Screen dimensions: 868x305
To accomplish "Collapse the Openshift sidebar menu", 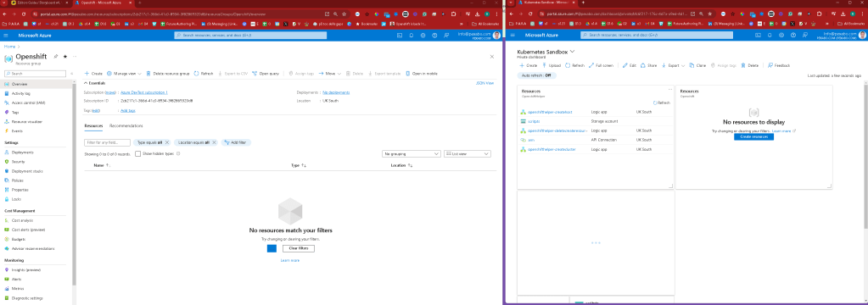I will (72, 73).
